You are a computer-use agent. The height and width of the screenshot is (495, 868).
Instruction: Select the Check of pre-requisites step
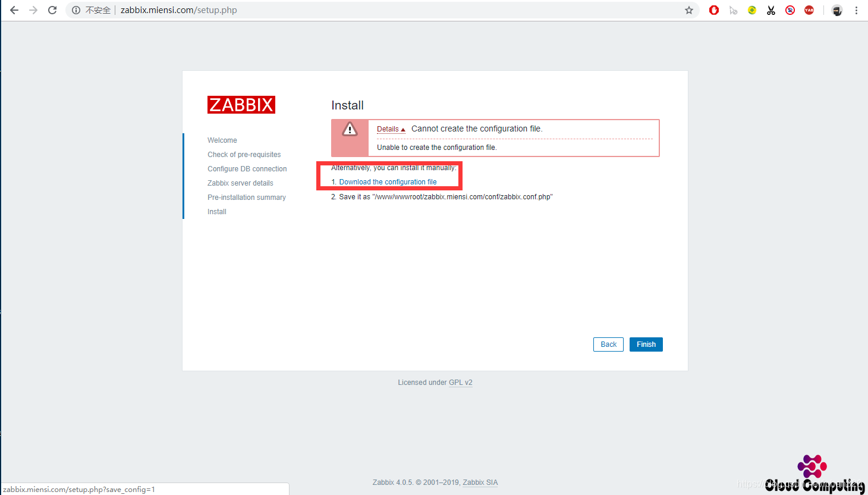pos(244,155)
